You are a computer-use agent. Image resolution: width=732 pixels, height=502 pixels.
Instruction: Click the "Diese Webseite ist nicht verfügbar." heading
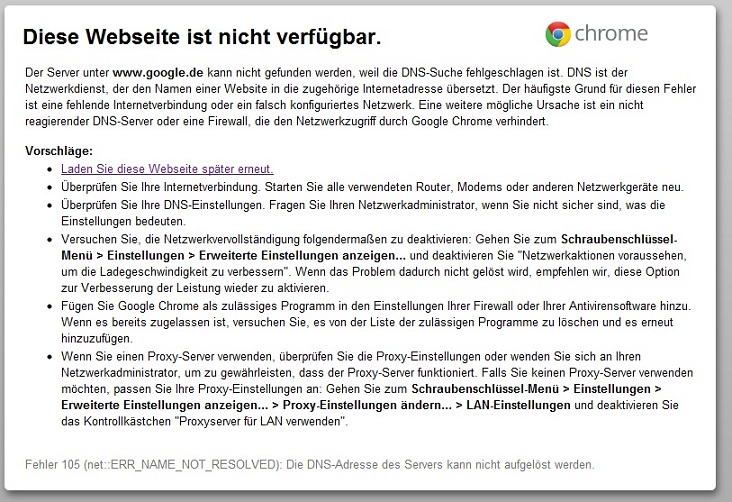[202, 37]
